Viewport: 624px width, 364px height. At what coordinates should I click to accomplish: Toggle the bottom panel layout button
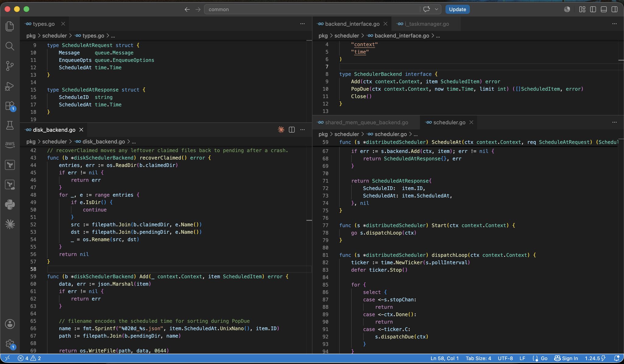604,9
